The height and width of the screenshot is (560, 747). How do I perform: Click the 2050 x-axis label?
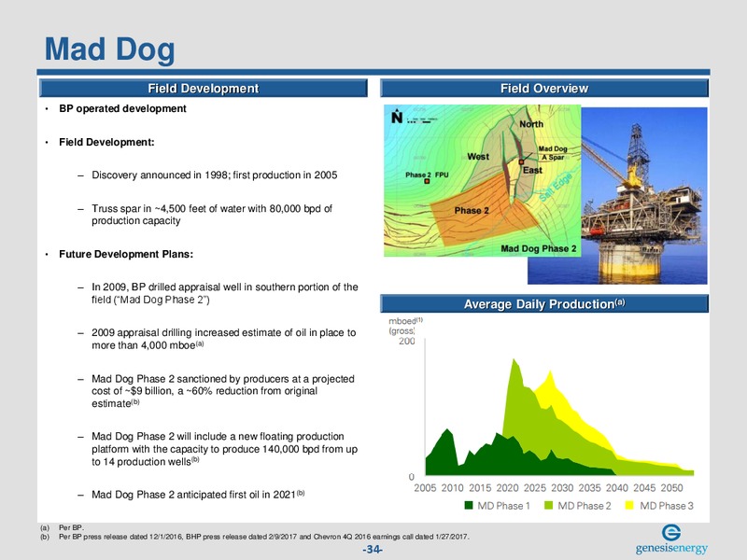pyautogui.click(x=671, y=488)
